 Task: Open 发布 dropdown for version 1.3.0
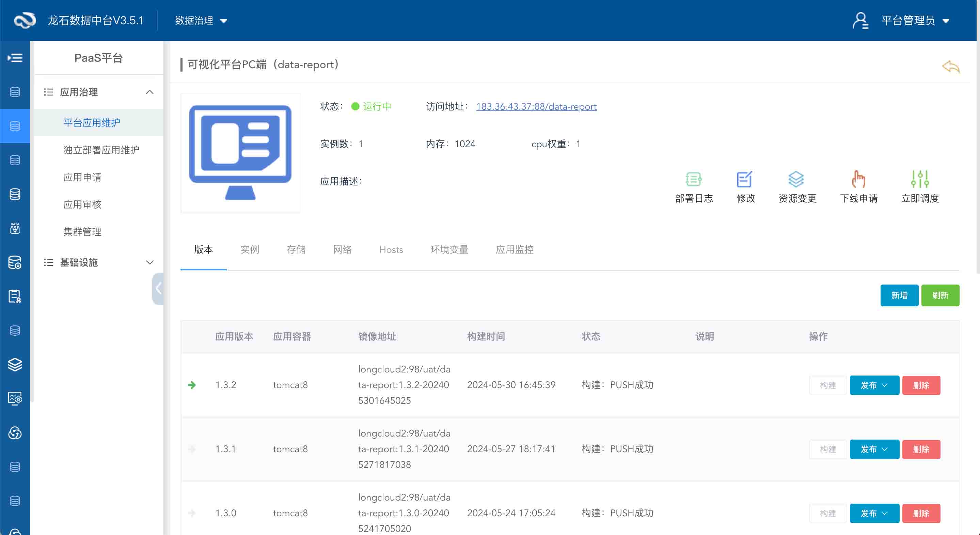(874, 513)
